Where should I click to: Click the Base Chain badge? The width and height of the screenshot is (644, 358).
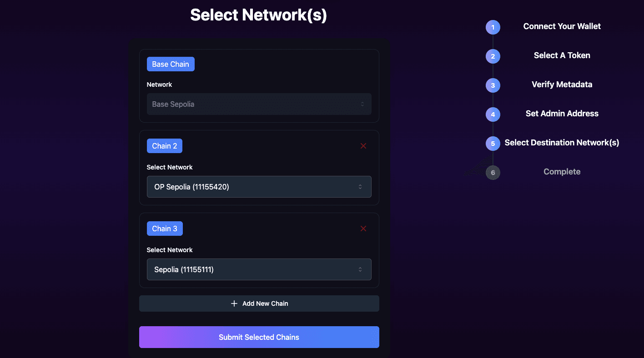point(171,64)
